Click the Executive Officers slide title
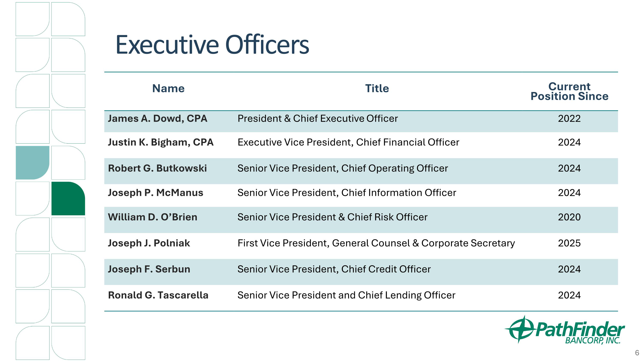Viewport: 644px width, 362px height. click(x=212, y=45)
